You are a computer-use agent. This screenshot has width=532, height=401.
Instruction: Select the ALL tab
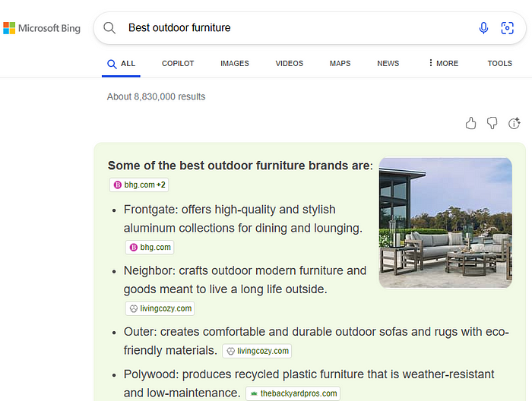(x=121, y=63)
